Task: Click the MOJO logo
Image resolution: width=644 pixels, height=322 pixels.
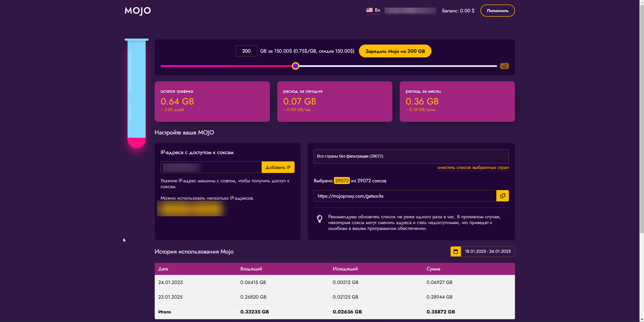Action: tap(138, 11)
